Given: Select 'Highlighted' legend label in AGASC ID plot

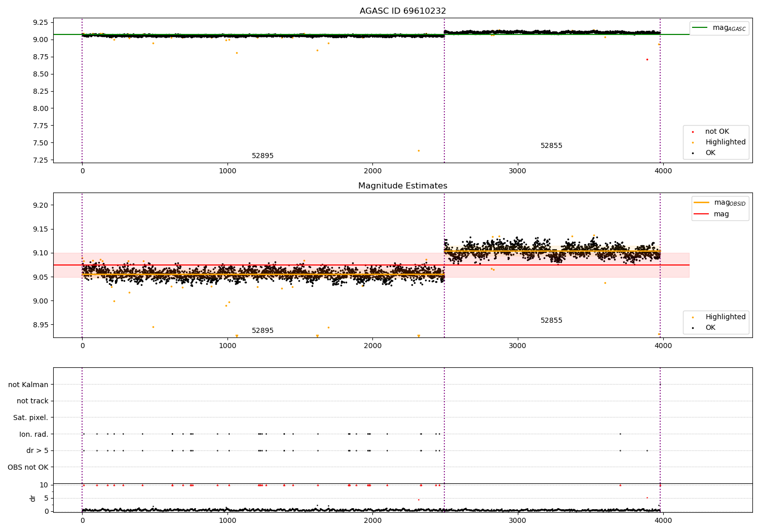Looking at the screenshot, I should pos(726,142).
